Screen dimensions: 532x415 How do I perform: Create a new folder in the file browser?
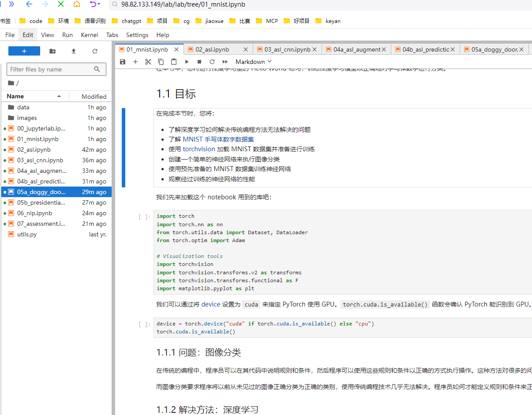coord(52,51)
